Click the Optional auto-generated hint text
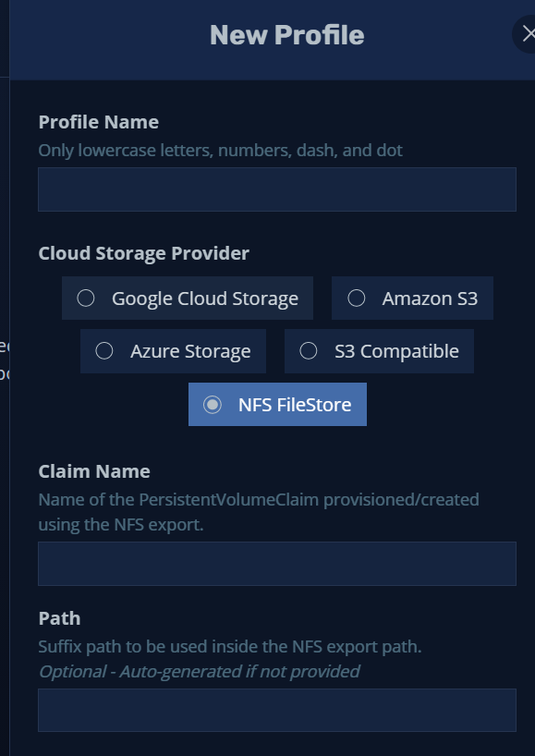 pos(199,671)
